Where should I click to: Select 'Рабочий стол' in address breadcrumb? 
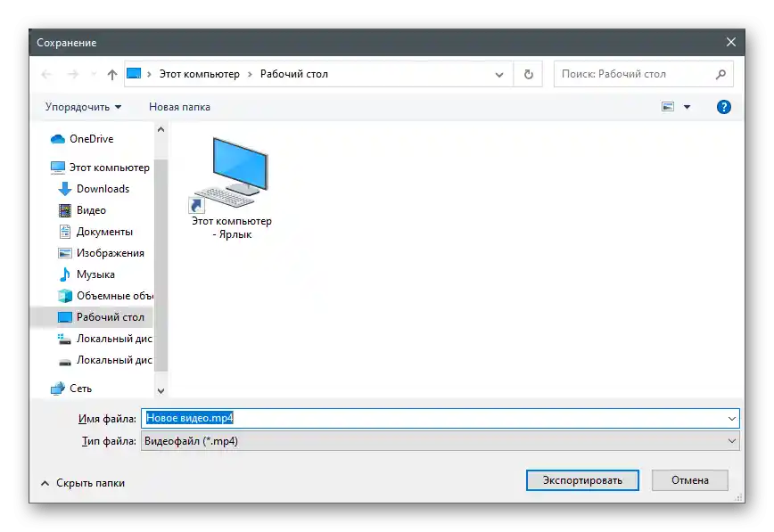tap(294, 74)
